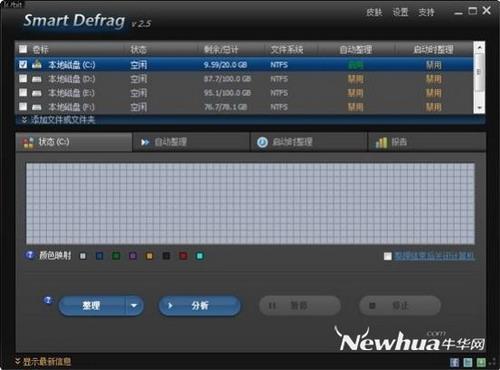Switch to the 自动整理 tab
This screenshot has height=370, width=500.
pyautogui.click(x=191, y=142)
